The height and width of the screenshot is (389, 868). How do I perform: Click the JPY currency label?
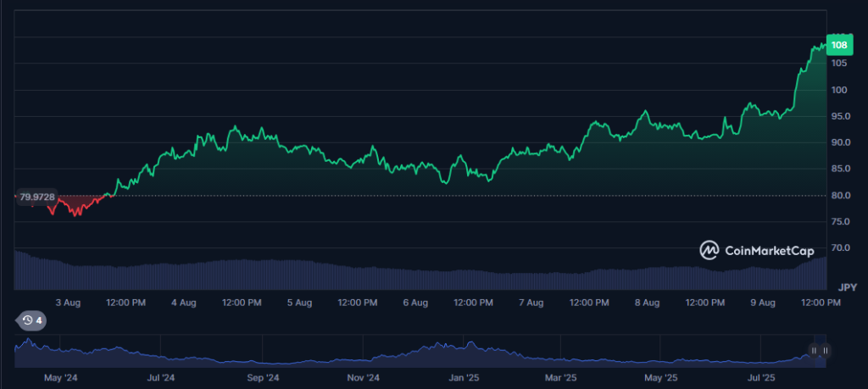847,287
